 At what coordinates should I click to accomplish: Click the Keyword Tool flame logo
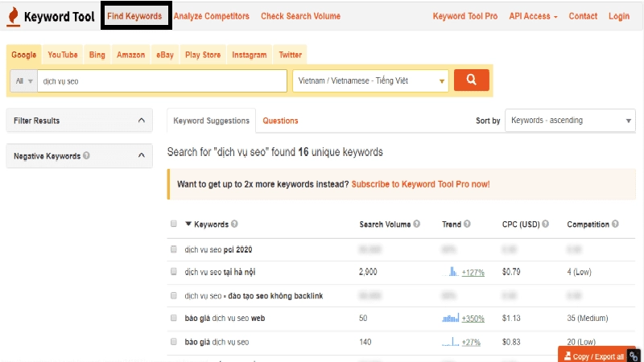pyautogui.click(x=14, y=16)
